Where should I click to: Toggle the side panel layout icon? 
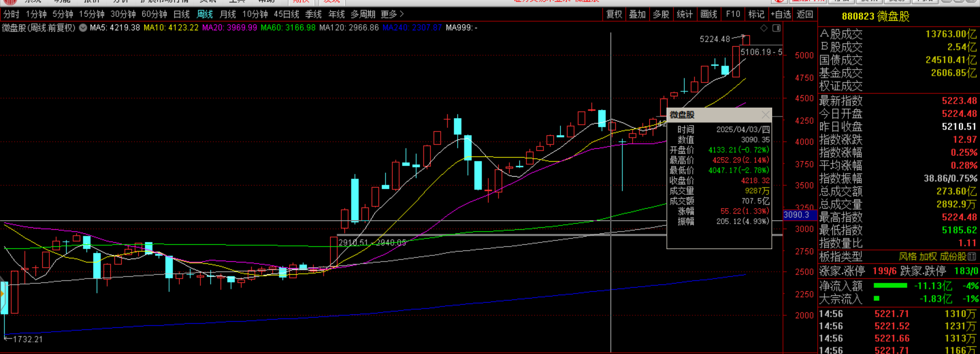point(777,28)
